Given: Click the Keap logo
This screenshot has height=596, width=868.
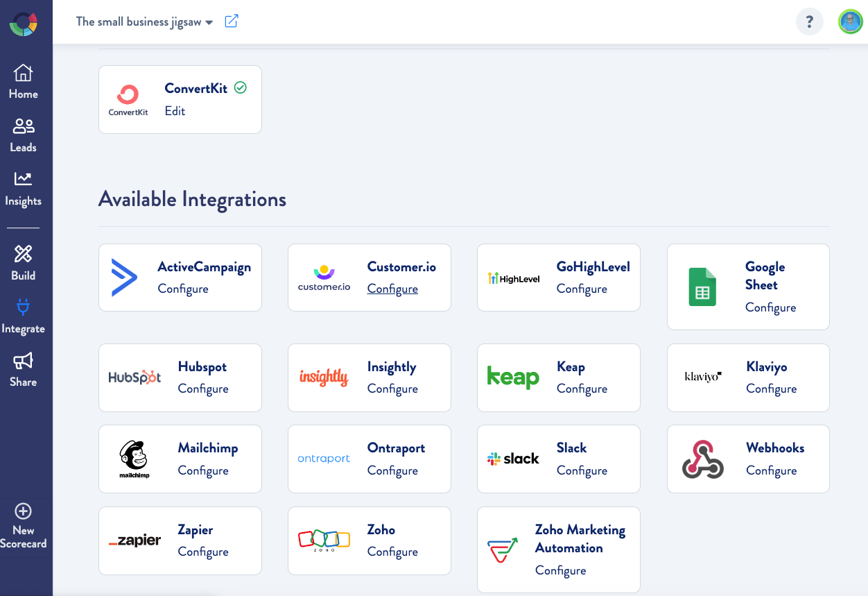Looking at the screenshot, I should tap(513, 377).
